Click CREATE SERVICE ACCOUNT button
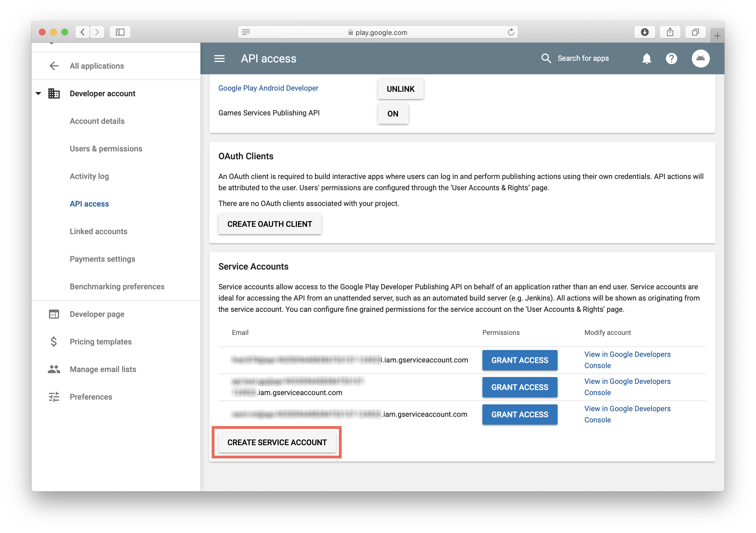Screen dimensions: 756x533 point(277,442)
